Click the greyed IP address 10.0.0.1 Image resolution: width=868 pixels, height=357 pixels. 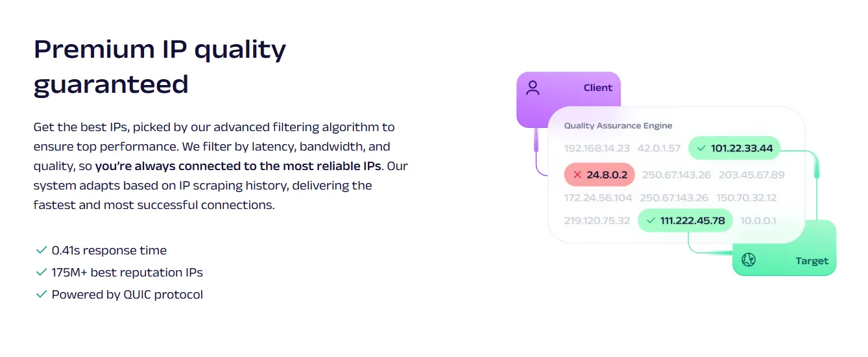pos(758,221)
